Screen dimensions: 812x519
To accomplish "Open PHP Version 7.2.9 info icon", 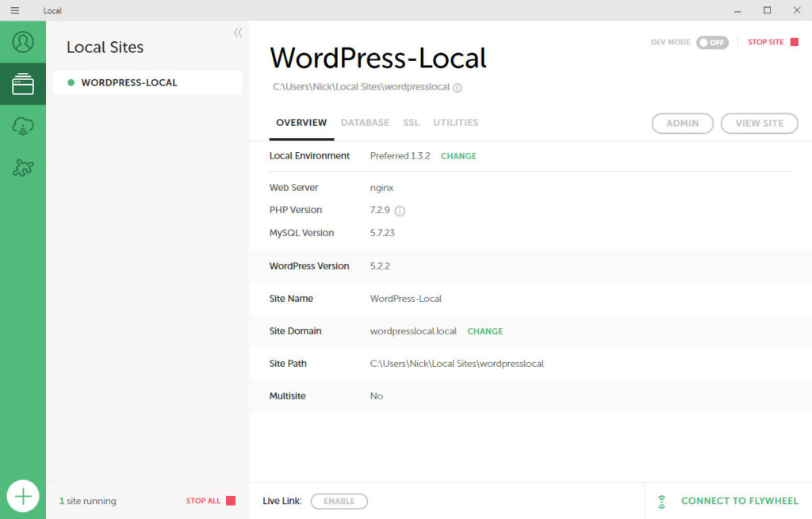I will (x=400, y=210).
